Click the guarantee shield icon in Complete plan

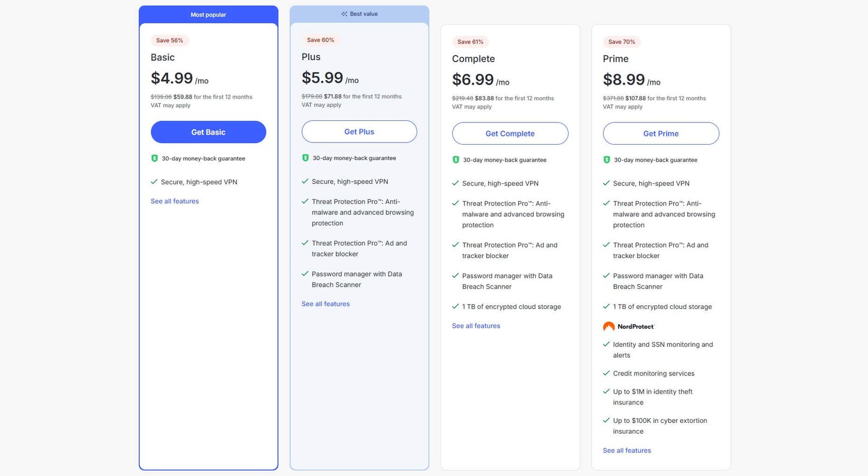pyautogui.click(x=456, y=160)
